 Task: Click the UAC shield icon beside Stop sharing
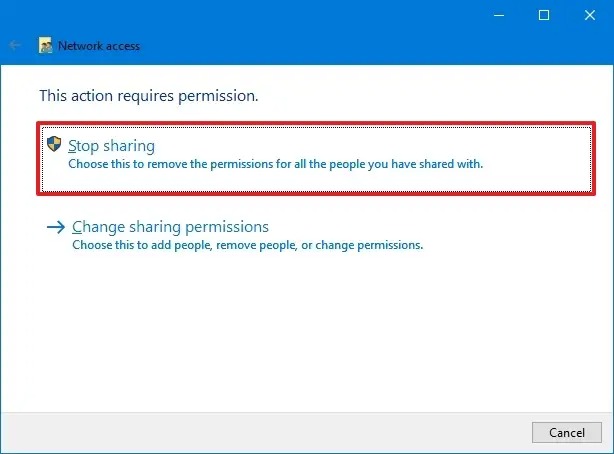(55, 144)
